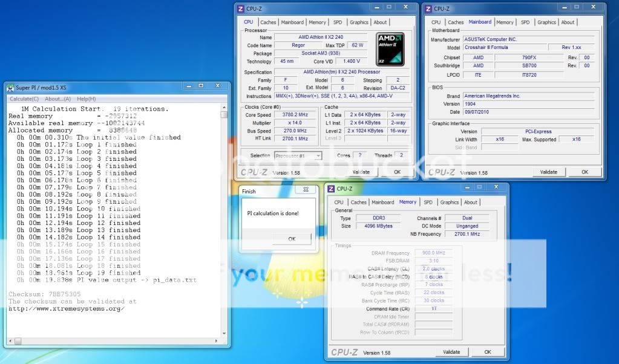Click the memory Type value DDR3
Screen dimensions: 619x364
pos(378,218)
